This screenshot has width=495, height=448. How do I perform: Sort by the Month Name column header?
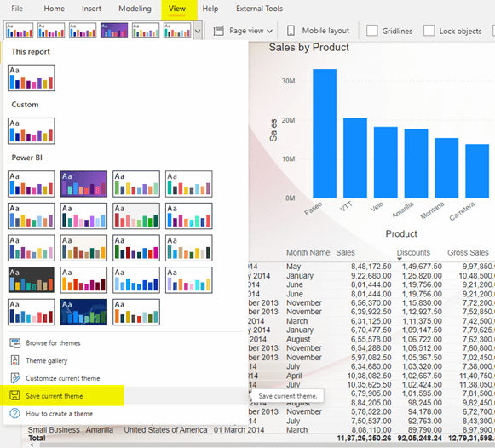point(308,252)
